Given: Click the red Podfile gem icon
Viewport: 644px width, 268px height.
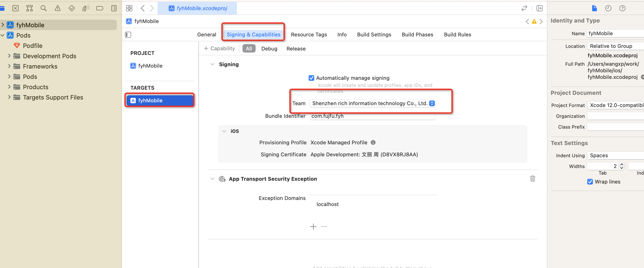Looking at the screenshot, I should 17,46.
